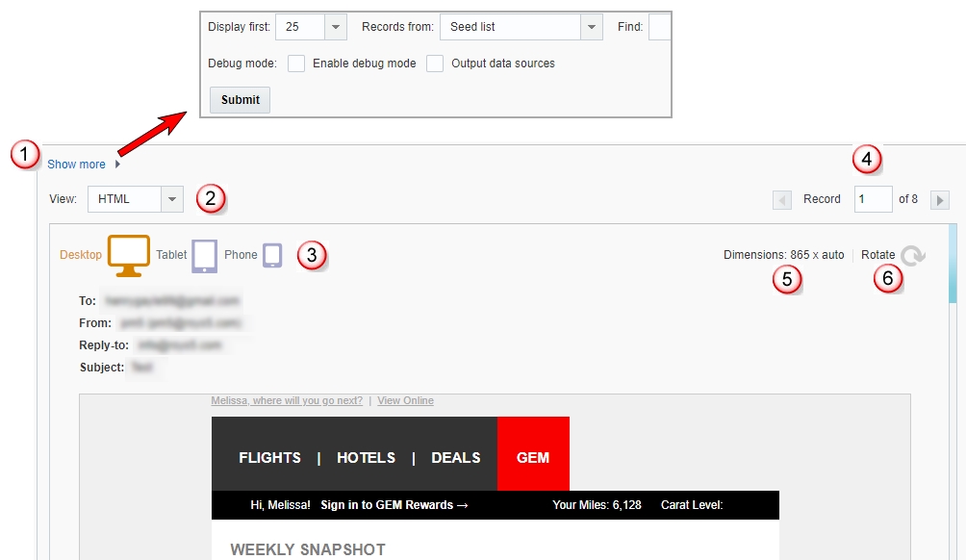Open the HOTELS menu item in email

pyautogui.click(x=366, y=458)
